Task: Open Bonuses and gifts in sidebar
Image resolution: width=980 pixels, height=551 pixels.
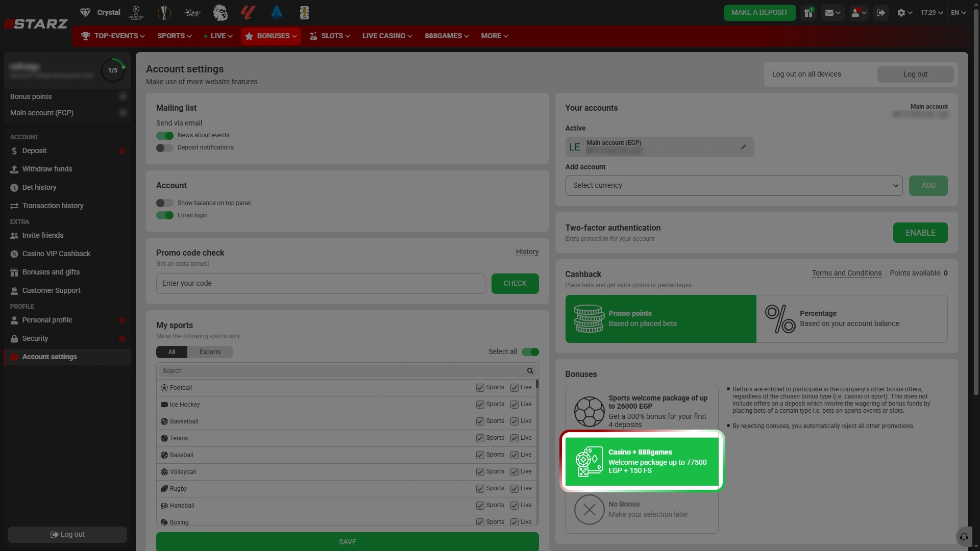Action: click(67, 272)
